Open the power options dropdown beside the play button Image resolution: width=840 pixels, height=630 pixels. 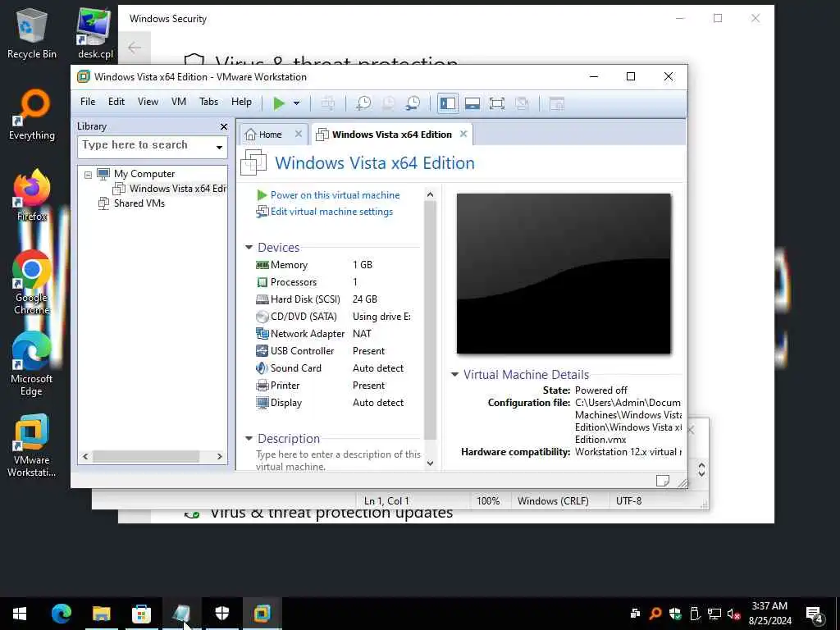coord(296,103)
